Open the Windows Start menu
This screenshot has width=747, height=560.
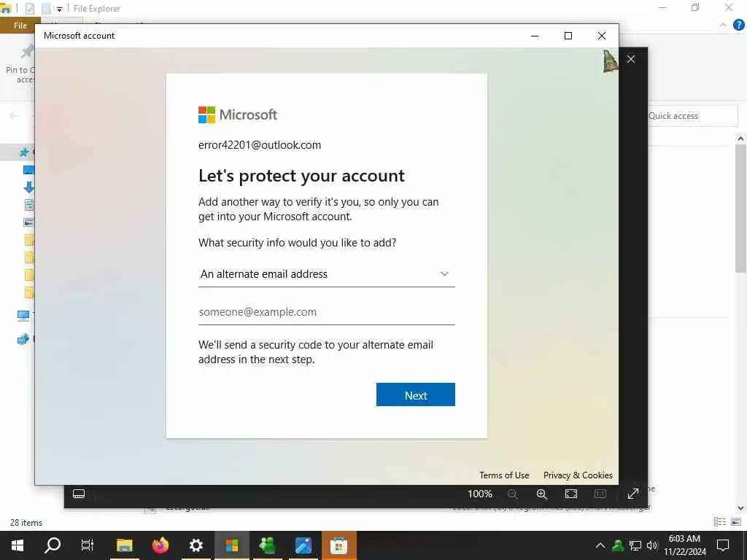click(x=18, y=545)
